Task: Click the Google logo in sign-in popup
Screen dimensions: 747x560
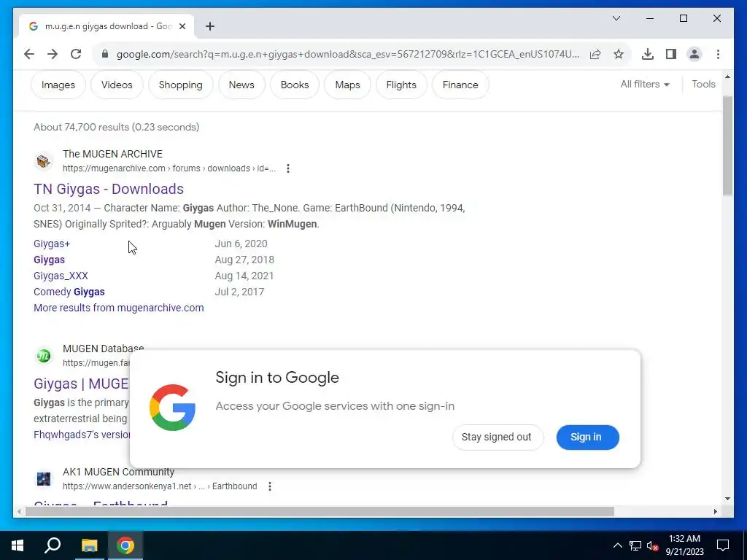Action: point(172,408)
